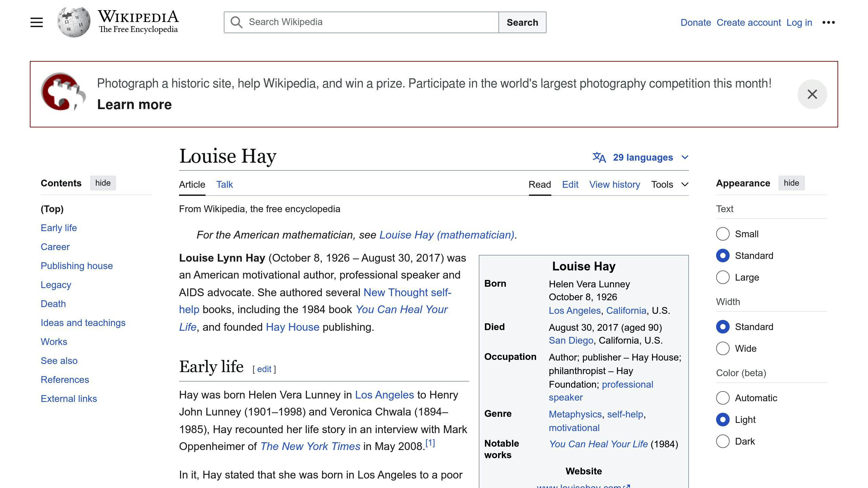The image size is (868, 488).
Task: Open the Edit tab
Action: (570, 184)
